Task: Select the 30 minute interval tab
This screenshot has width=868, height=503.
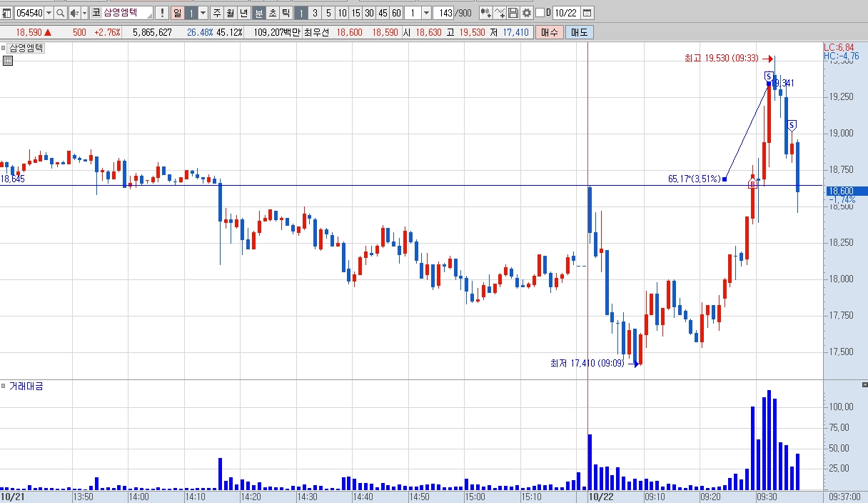Action: point(369,13)
